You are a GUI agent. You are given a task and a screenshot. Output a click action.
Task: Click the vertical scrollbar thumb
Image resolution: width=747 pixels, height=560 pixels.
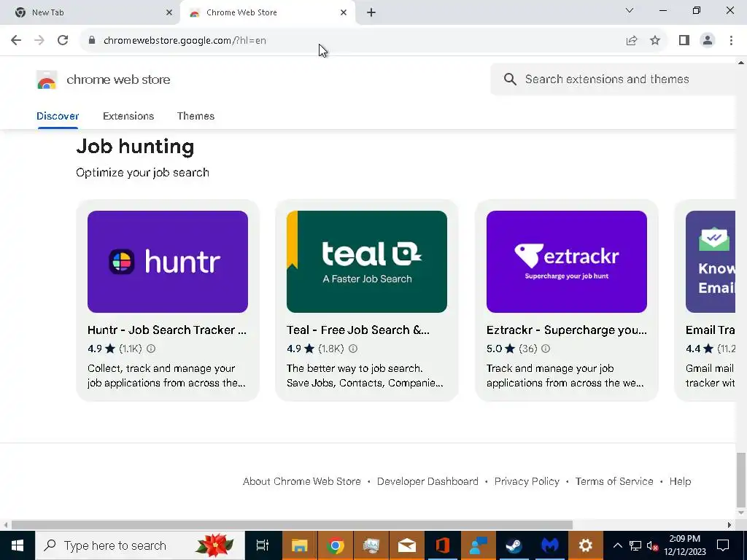(741, 480)
